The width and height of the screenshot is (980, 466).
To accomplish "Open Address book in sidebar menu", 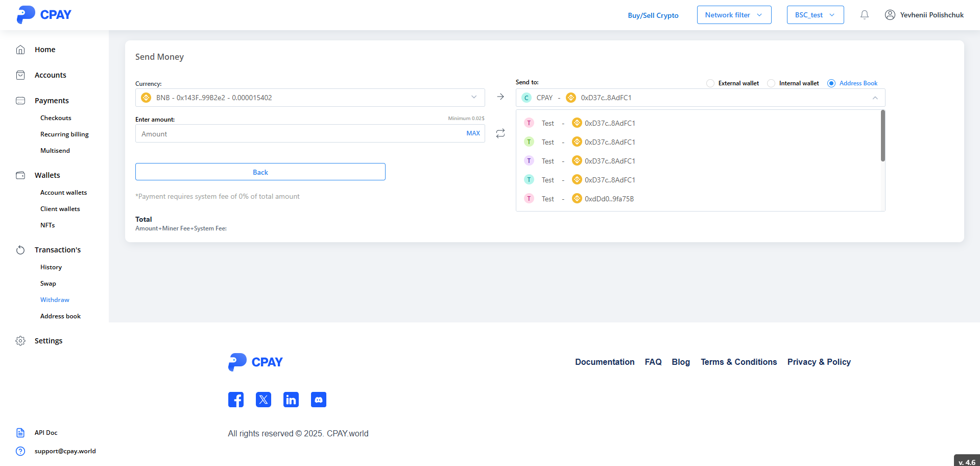I will tap(60, 316).
